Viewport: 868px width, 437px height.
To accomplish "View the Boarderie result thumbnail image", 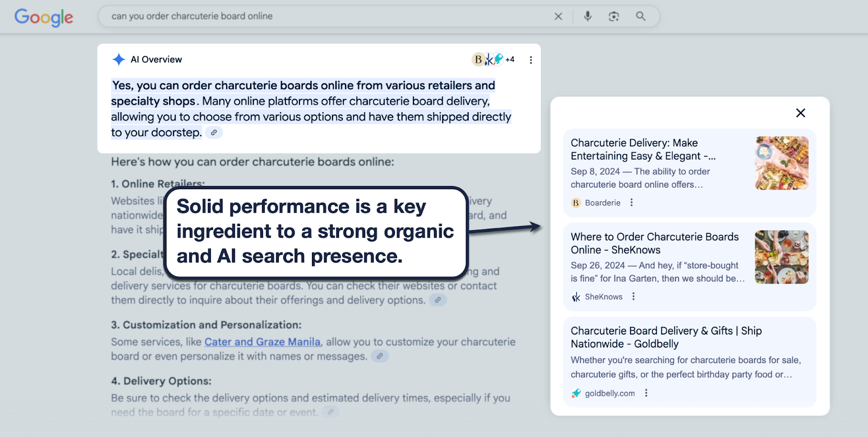I will click(x=782, y=163).
